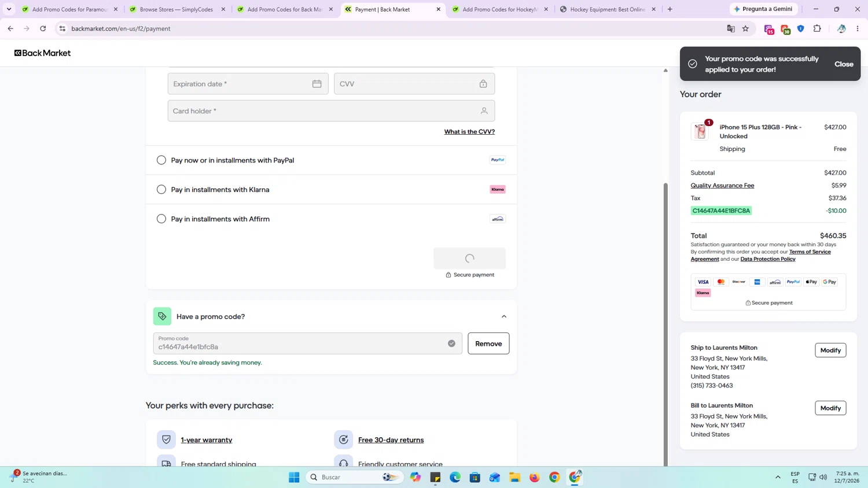The image size is (868, 488).
Task: Open the Data Protection Policy link
Action: (x=768, y=259)
